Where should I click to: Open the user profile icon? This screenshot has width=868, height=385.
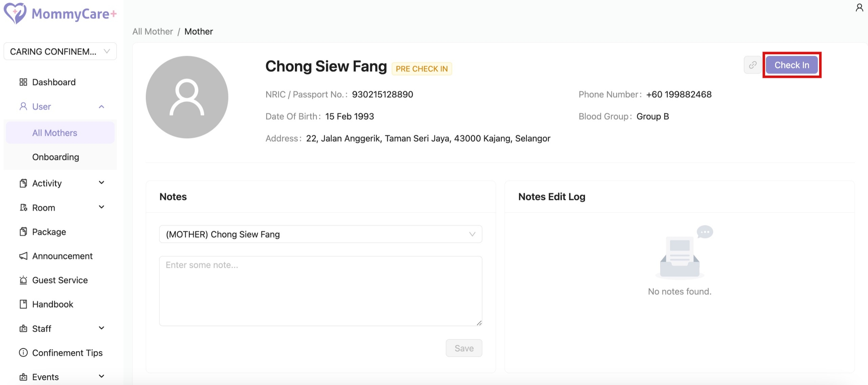(860, 7)
